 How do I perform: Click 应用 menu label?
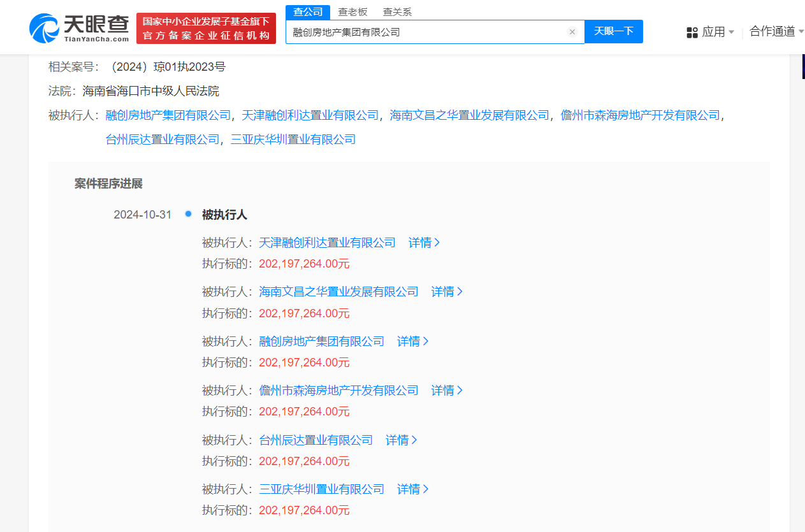tap(714, 32)
